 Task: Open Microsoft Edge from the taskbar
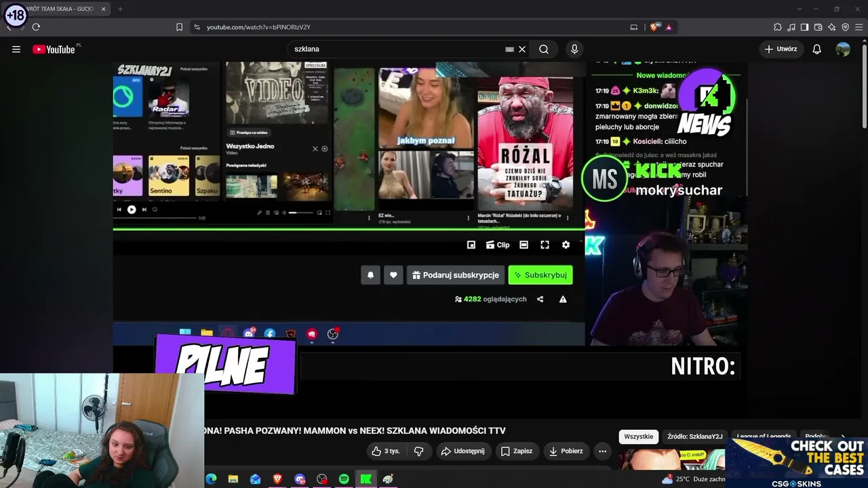tap(211, 479)
